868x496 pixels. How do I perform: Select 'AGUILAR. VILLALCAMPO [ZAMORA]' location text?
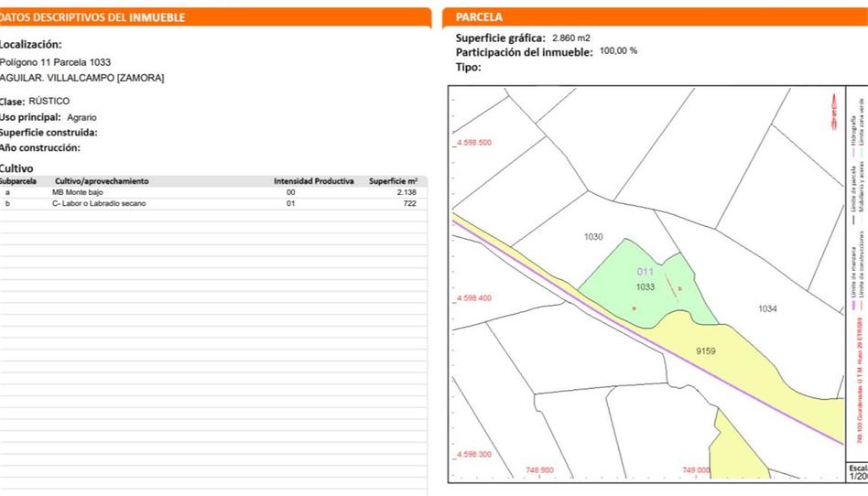(x=81, y=78)
